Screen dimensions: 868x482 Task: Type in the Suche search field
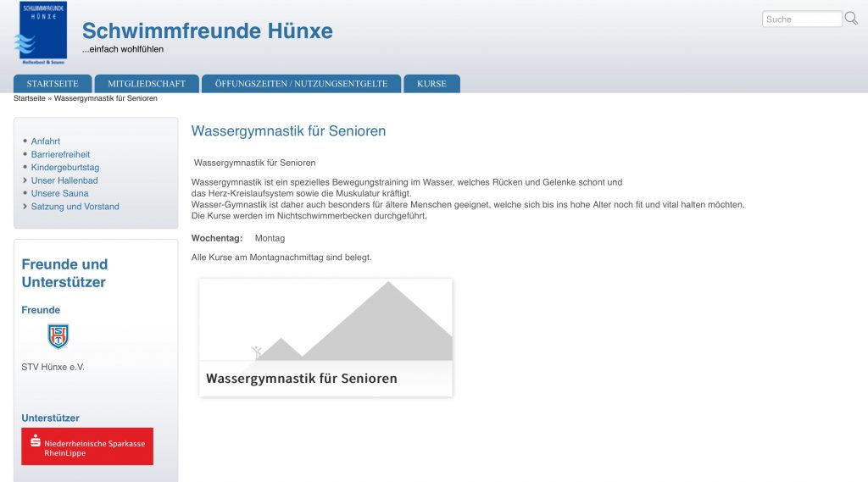[801, 19]
